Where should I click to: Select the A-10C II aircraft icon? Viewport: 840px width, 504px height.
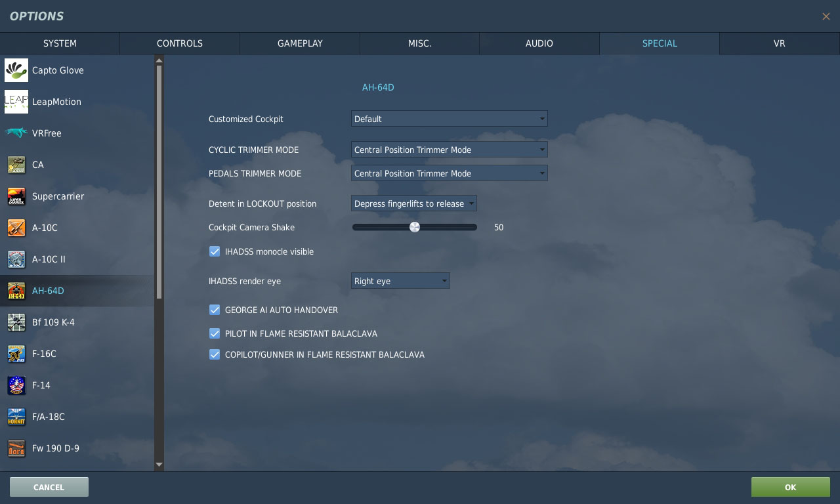point(16,259)
